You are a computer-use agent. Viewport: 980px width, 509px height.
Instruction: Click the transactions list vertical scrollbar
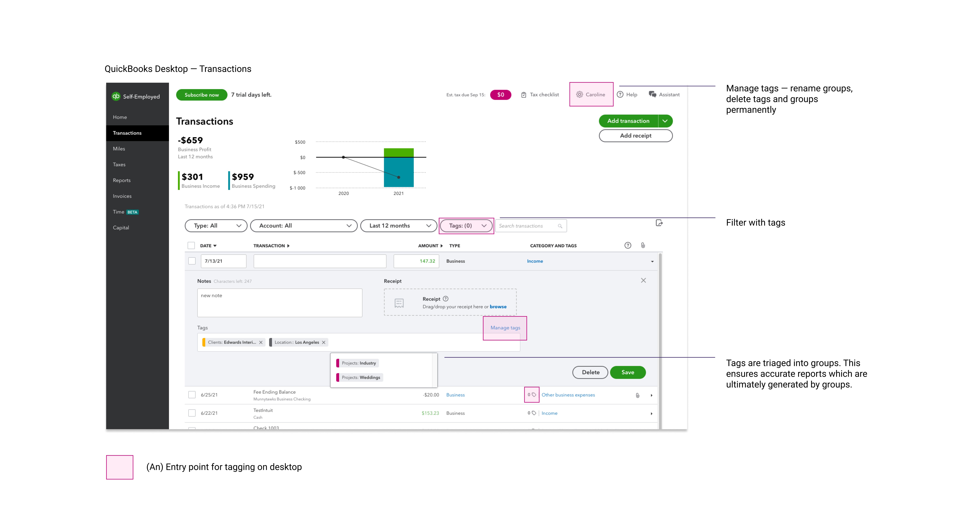660,341
